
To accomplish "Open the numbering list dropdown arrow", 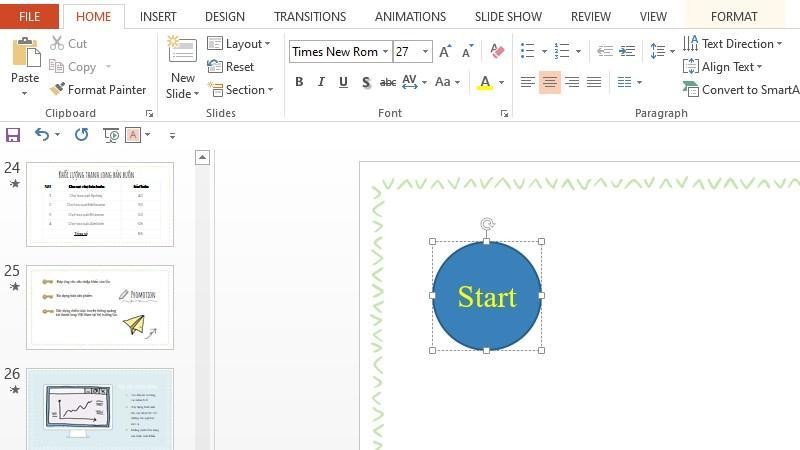I will coord(578,51).
